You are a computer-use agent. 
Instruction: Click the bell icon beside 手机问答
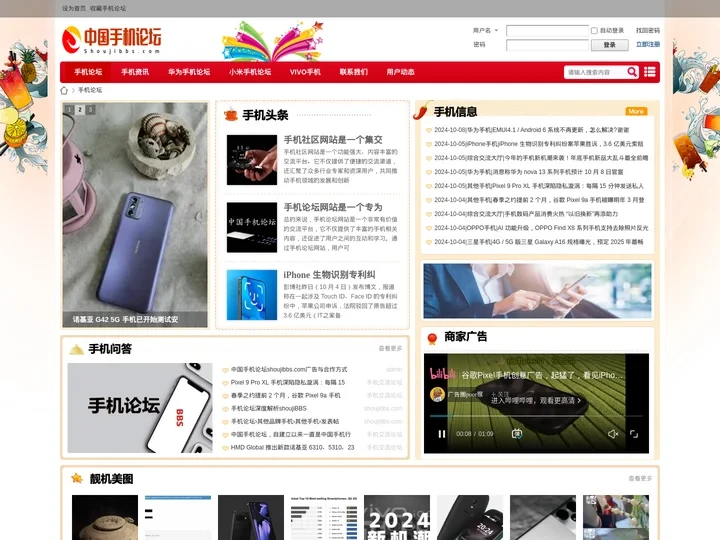pos(76,349)
